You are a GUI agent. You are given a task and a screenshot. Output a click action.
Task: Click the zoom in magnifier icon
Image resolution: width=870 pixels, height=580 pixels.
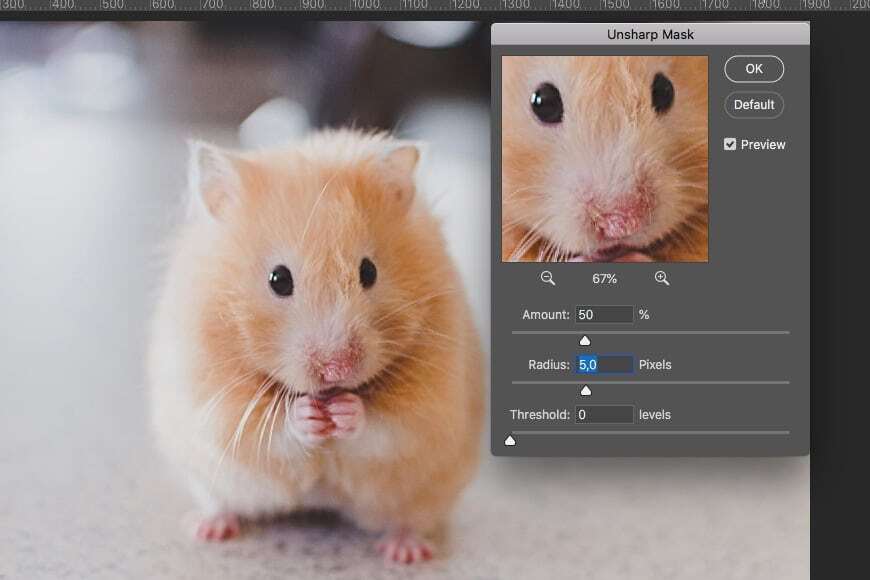coord(662,279)
